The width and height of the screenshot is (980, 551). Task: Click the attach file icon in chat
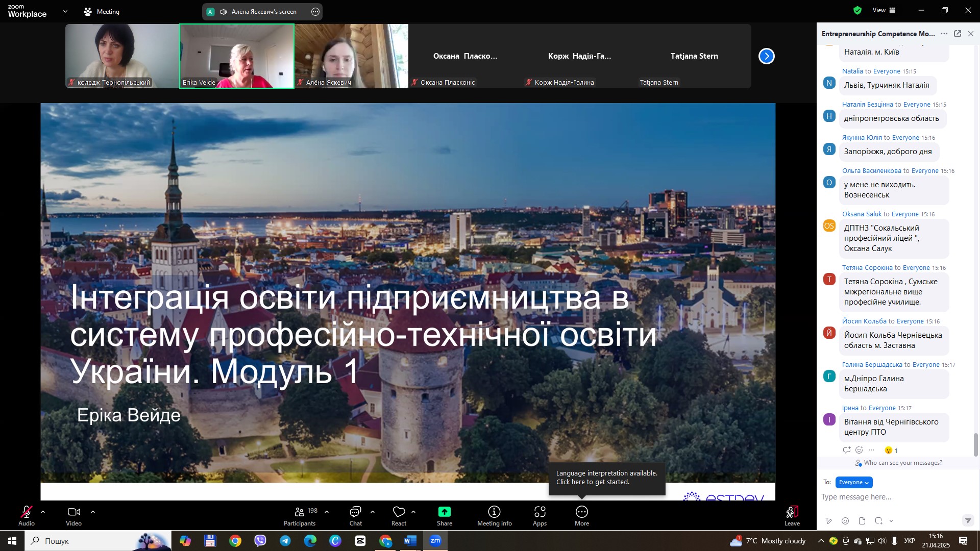[x=862, y=521]
